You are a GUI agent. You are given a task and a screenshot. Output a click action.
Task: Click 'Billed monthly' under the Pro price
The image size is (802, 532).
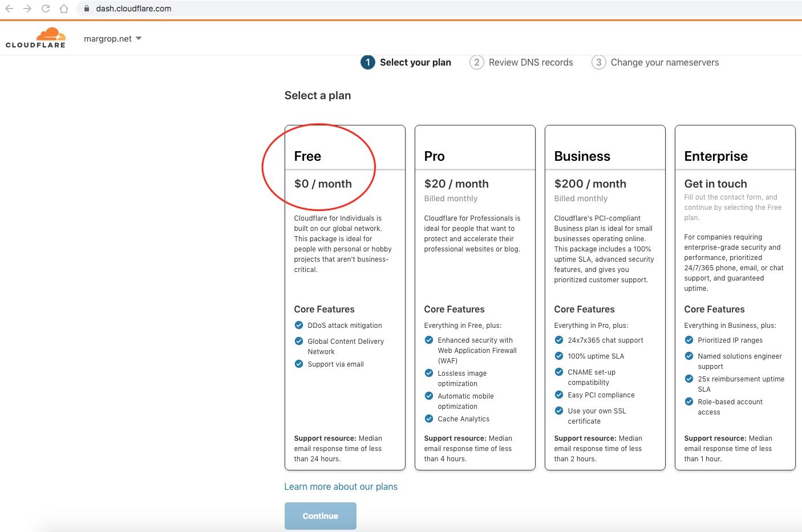451,198
